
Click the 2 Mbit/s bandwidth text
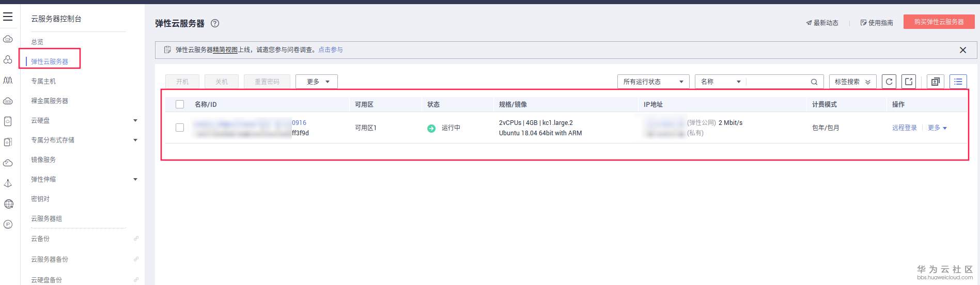coord(730,123)
